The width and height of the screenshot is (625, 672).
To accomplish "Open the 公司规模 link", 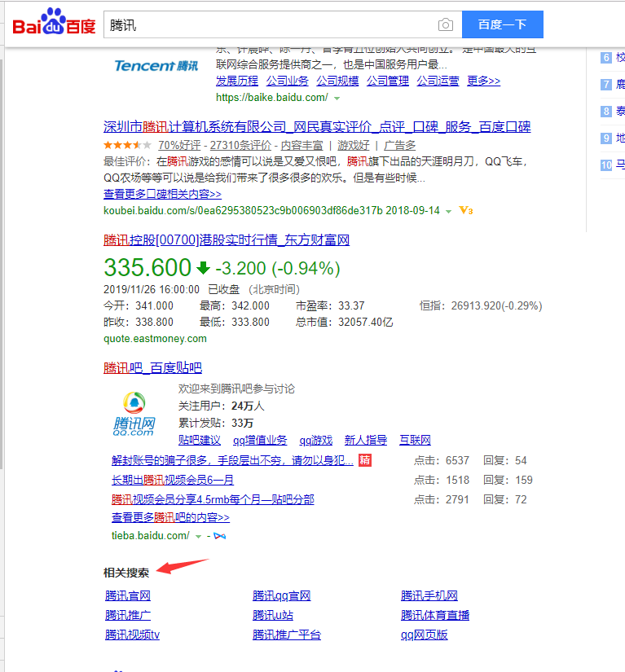I will click(x=338, y=81).
